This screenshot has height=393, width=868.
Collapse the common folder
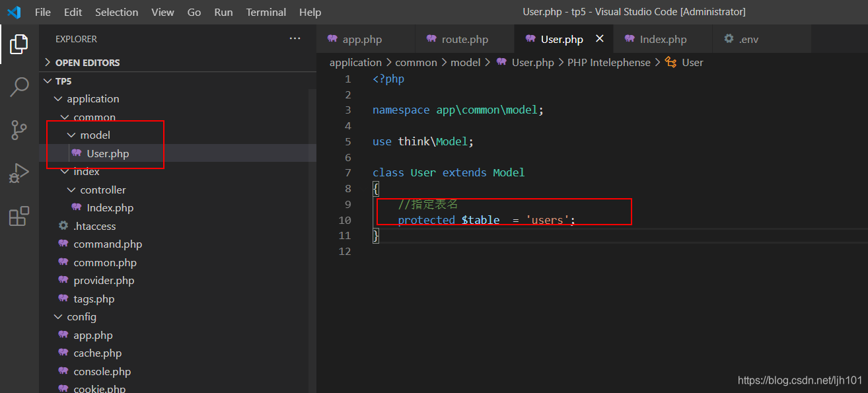(x=178, y=117)
